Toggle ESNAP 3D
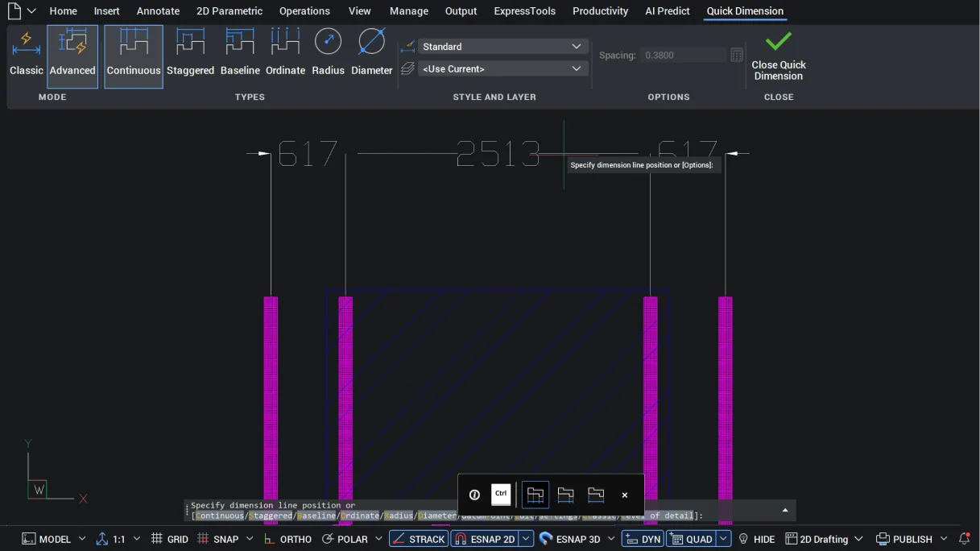Viewport: 980px width, 551px height. [570, 539]
